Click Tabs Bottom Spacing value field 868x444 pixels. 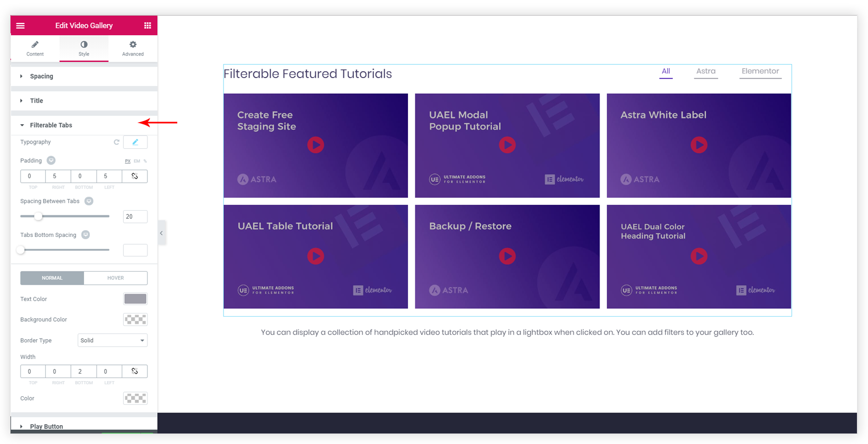coord(135,250)
